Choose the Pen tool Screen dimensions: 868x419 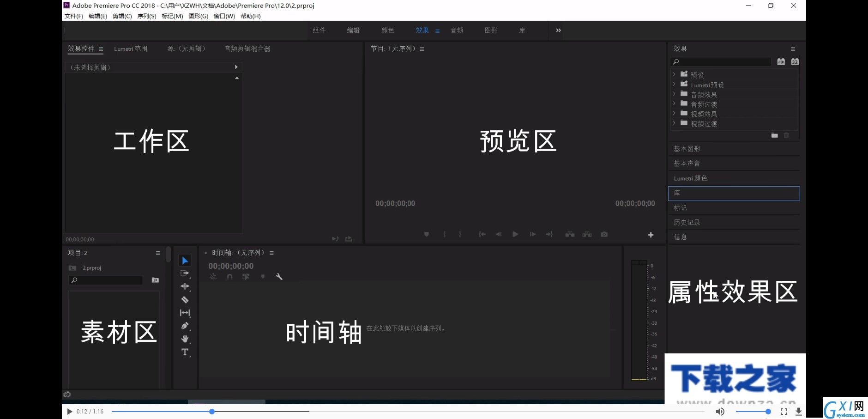coord(185,326)
